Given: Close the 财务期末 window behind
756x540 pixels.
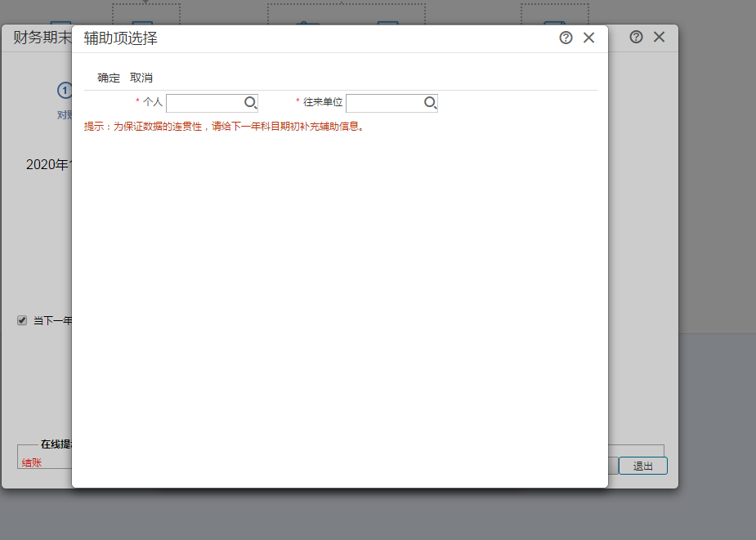Looking at the screenshot, I should click(x=659, y=37).
